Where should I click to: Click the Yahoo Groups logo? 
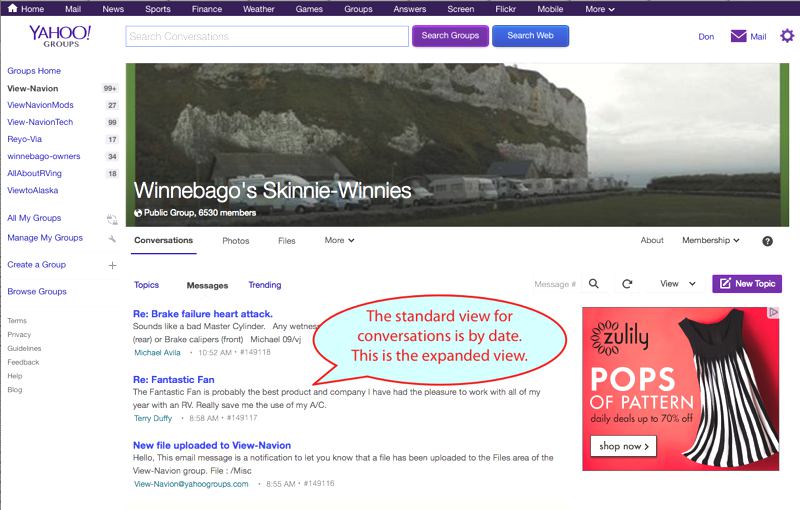pos(60,37)
